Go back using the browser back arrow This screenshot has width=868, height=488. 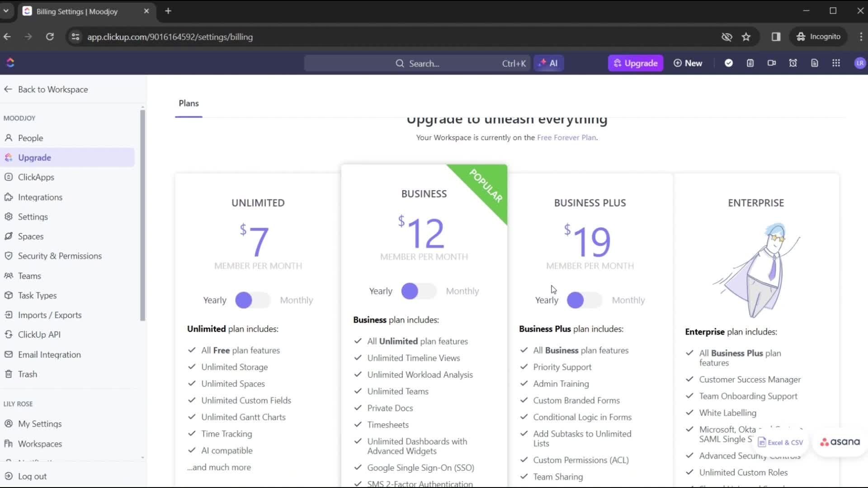[8, 37]
